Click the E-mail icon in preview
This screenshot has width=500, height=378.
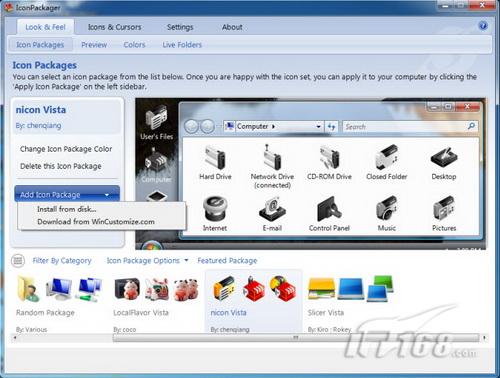point(272,209)
